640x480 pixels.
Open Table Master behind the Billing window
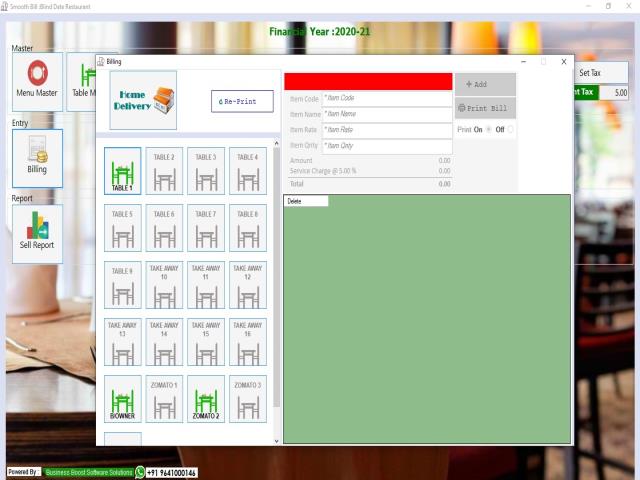(81, 82)
